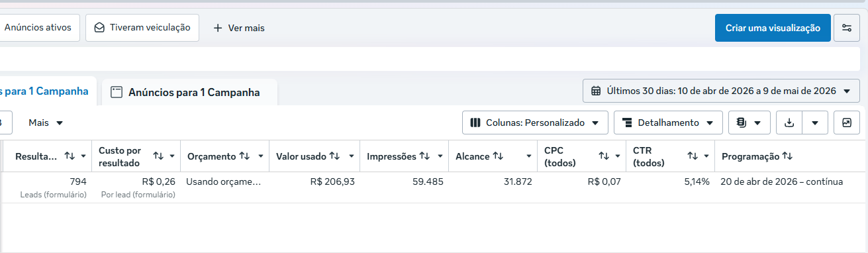Click the 5,14% CTR cell

click(x=697, y=181)
